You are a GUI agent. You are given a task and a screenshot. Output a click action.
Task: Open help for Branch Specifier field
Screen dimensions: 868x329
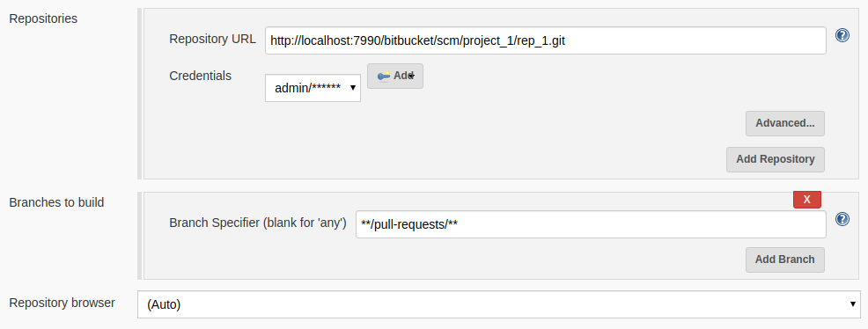(x=842, y=219)
